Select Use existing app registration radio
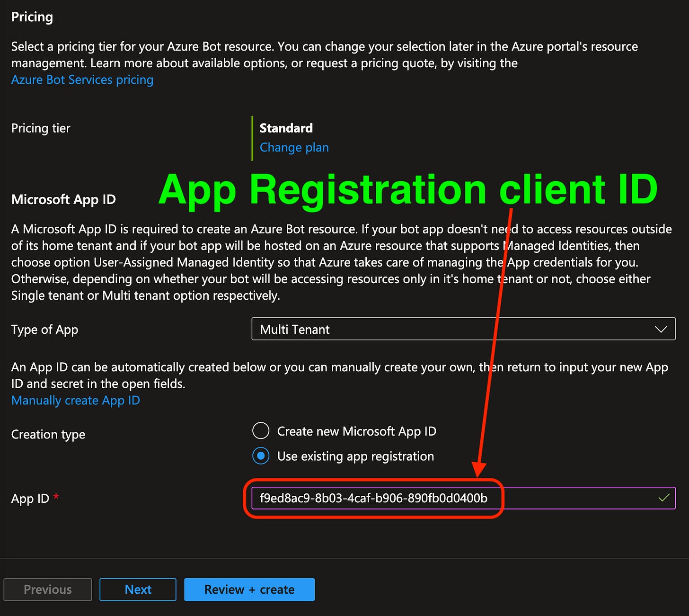This screenshot has width=689, height=616. click(261, 456)
